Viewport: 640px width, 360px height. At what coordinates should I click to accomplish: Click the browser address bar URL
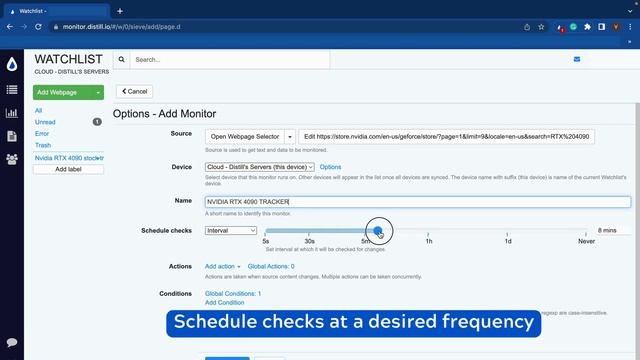pyautogui.click(x=122, y=27)
